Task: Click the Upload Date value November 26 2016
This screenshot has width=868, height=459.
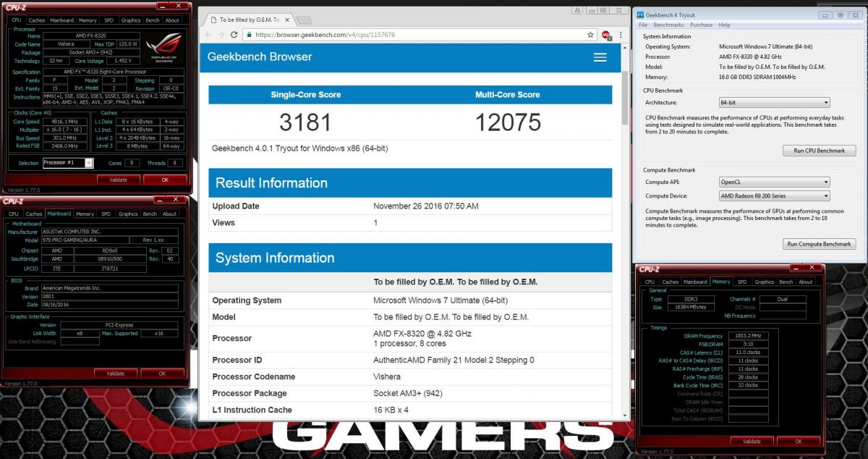Action: [x=426, y=206]
